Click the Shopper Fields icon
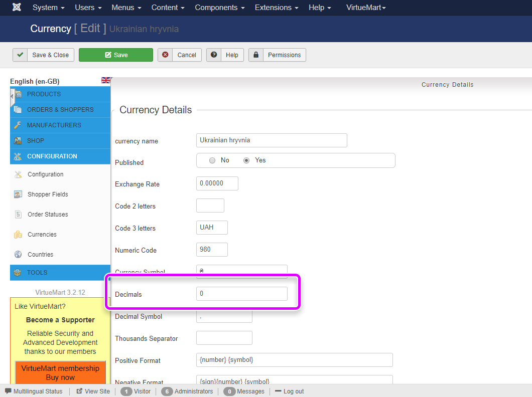The height and width of the screenshot is (397, 532). [x=19, y=194]
